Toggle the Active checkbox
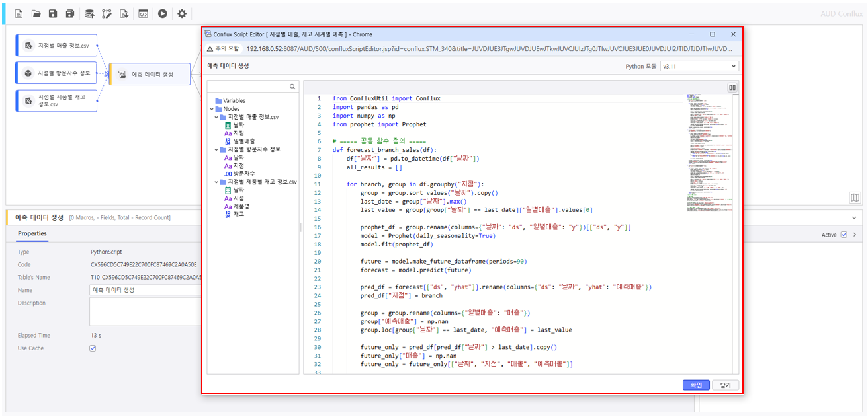 click(x=844, y=235)
